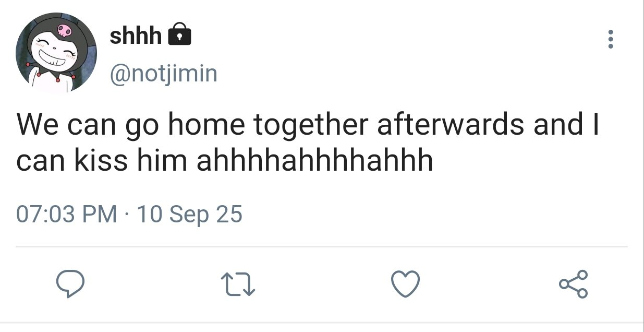Retweet this post using the arrows icon

(238, 284)
